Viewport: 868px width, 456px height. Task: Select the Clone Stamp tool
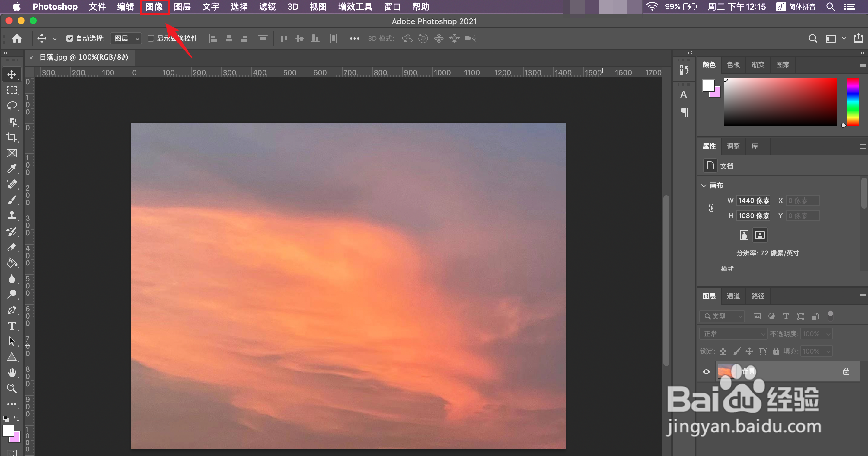tap(12, 216)
